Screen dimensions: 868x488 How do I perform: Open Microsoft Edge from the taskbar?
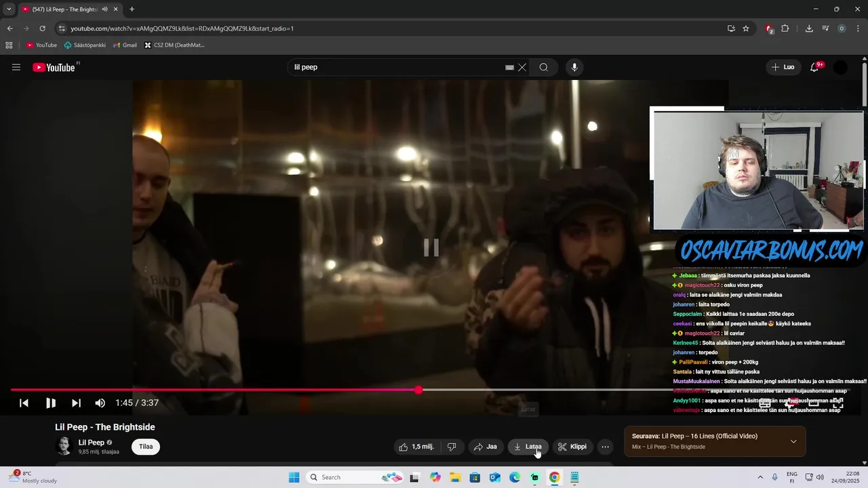pyautogui.click(x=515, y=477)
